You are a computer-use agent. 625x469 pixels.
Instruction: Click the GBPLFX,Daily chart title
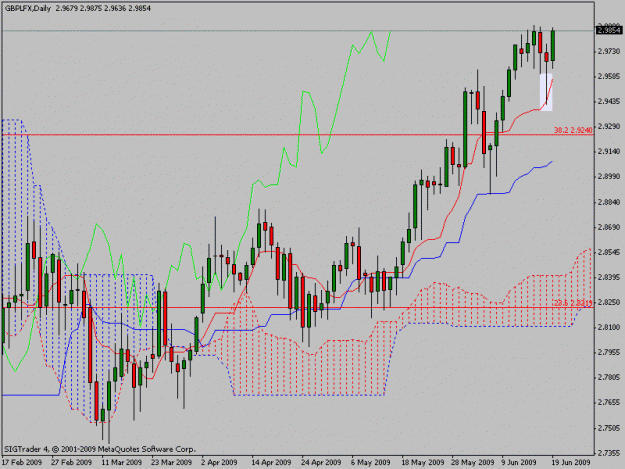point(28,8)
